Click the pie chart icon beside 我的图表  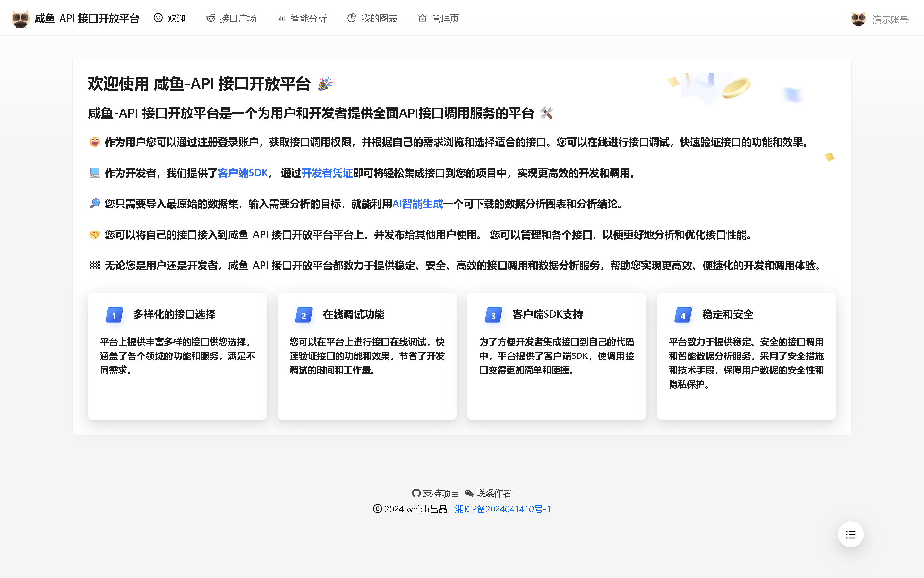[x=352, y=18]
